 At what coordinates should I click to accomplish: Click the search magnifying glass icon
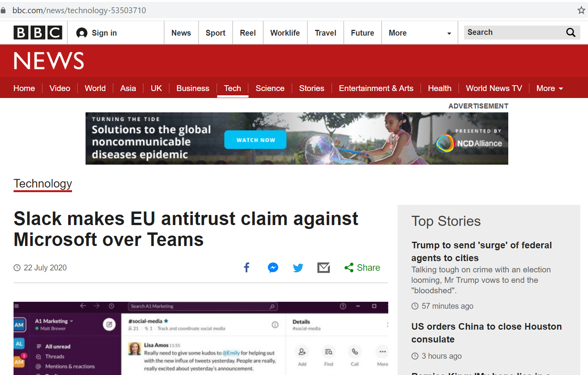[571, 33]
